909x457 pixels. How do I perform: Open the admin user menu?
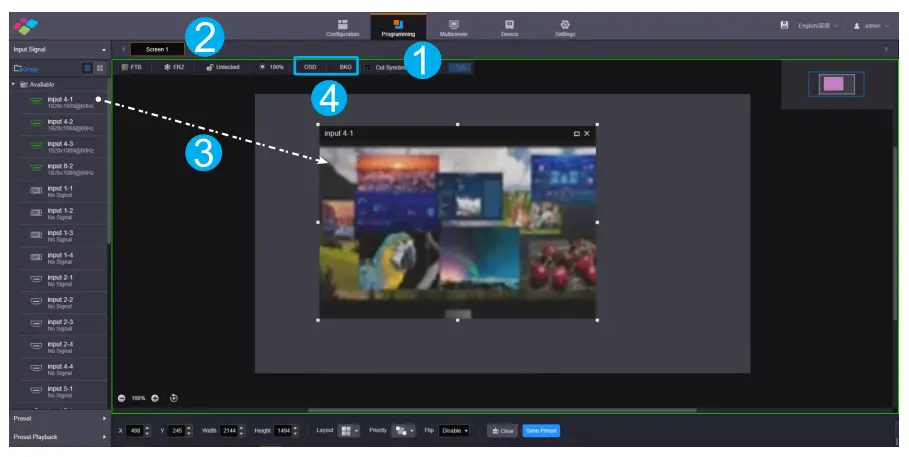(871, 26)
